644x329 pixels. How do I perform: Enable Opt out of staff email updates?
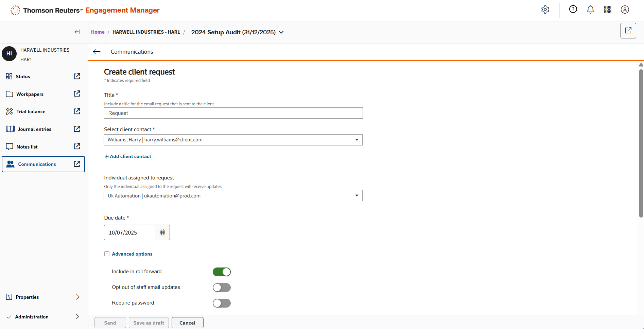click(222, 288)
